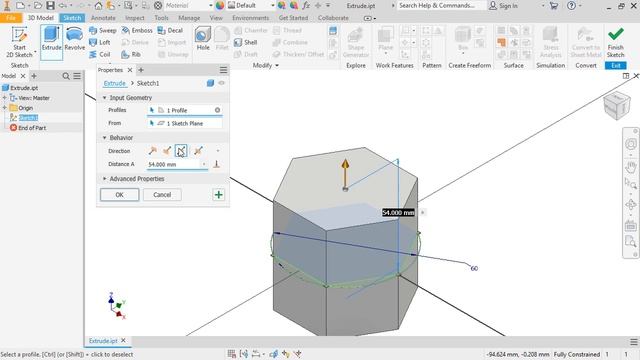Set Direction to Flipped
The height and width of the screenshot is (360, 640).
(x=167, y=151)
